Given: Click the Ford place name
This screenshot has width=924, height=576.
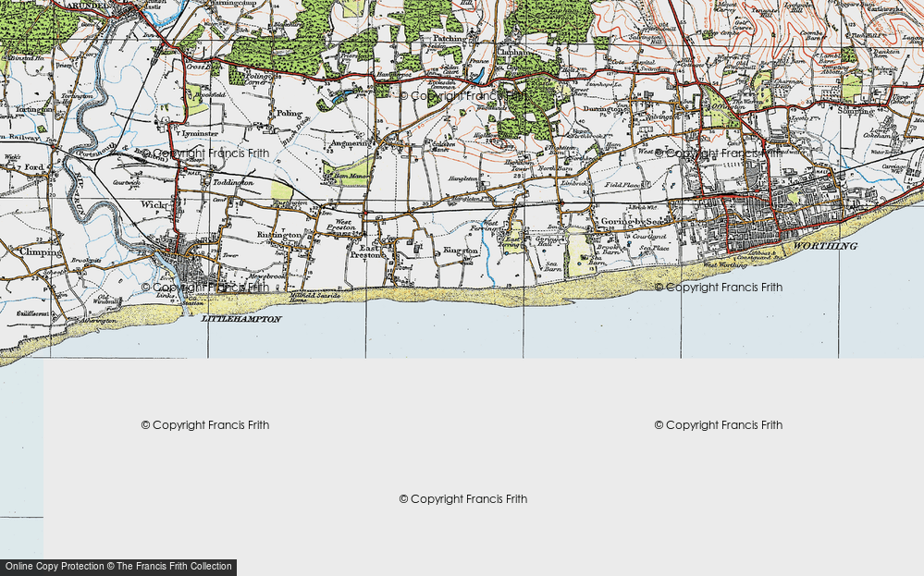Looking at the screenshot, I should [34, 167].
